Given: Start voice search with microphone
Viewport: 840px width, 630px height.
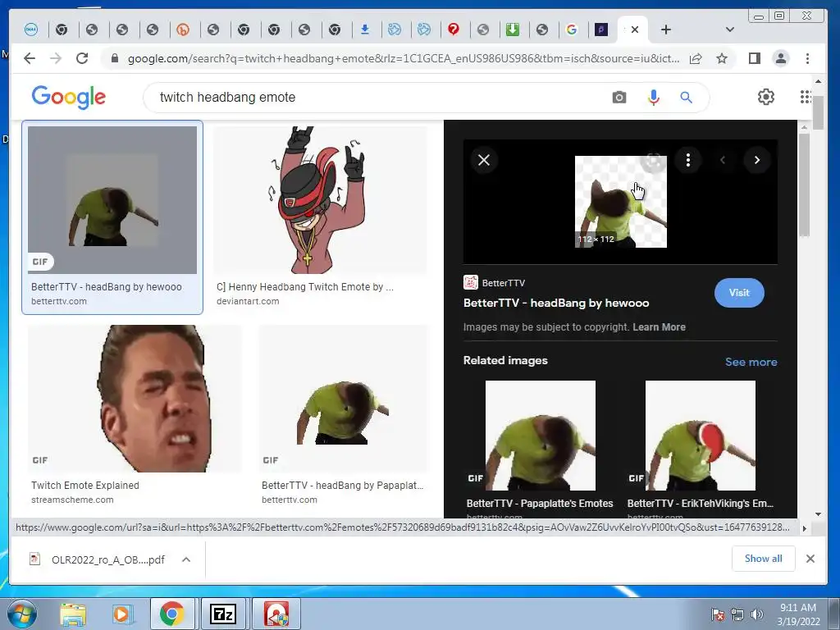Looking at the screenshot, I should [x=653, y=97].
